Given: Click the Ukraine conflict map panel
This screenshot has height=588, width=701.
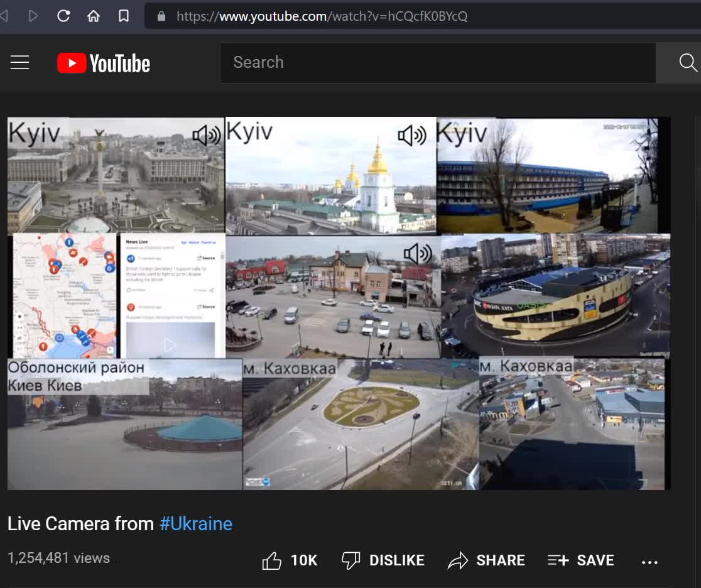Looking at the screenshot, I should tap(65, 295).
